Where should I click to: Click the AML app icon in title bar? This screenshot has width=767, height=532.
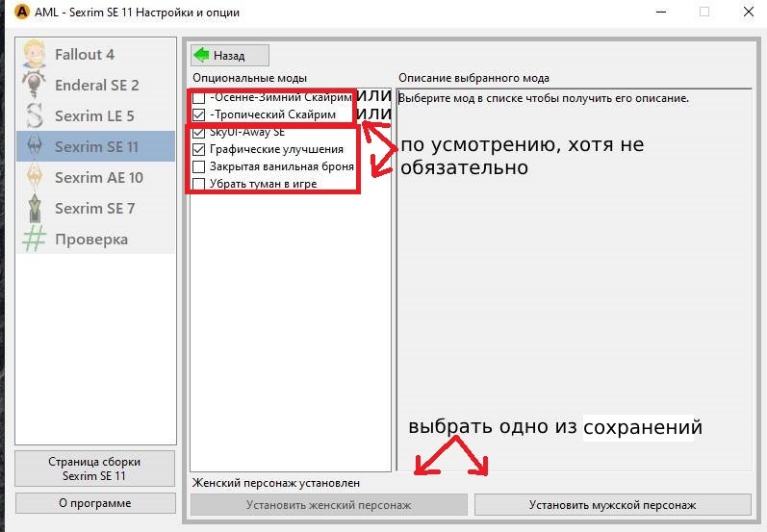(x=21, y=12)
